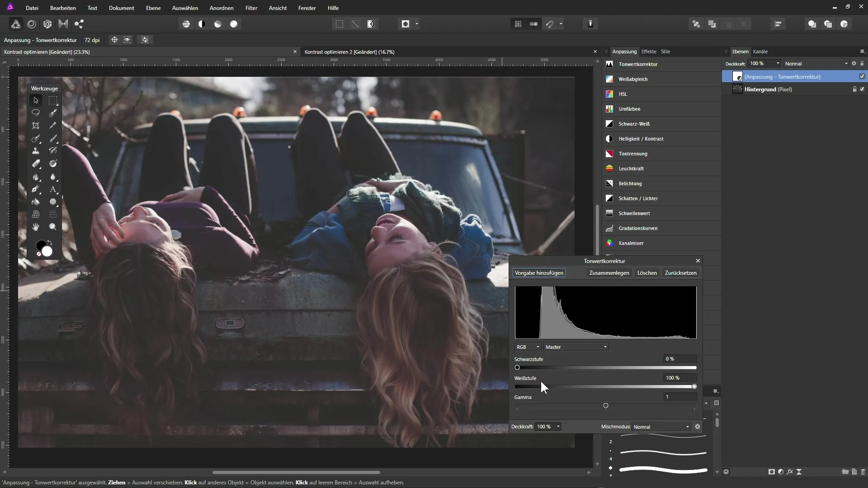Select the Pen tool

click(36, 189)
